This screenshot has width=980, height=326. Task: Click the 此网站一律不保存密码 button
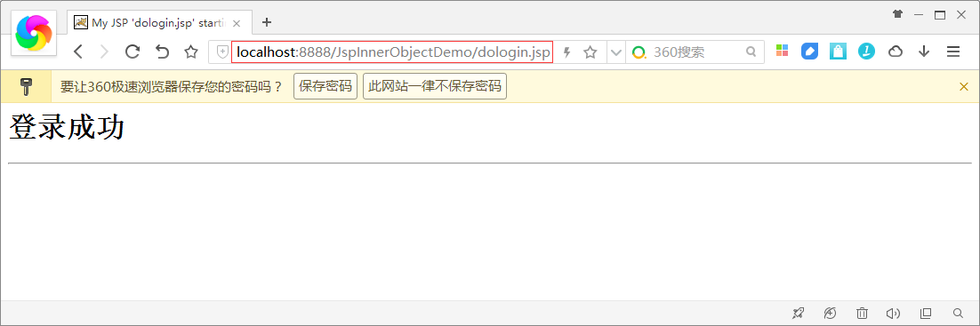[434, 87]
